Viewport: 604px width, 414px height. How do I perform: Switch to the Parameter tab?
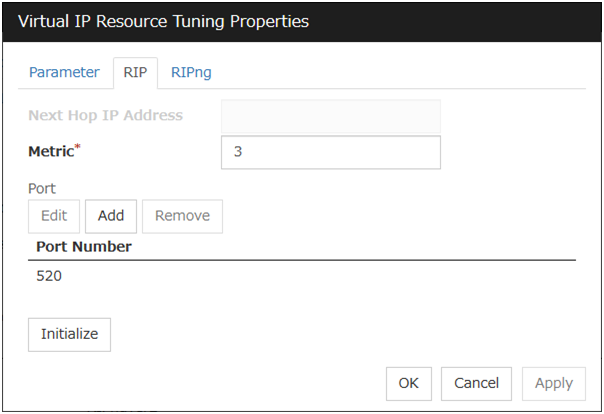pos(64,72)
